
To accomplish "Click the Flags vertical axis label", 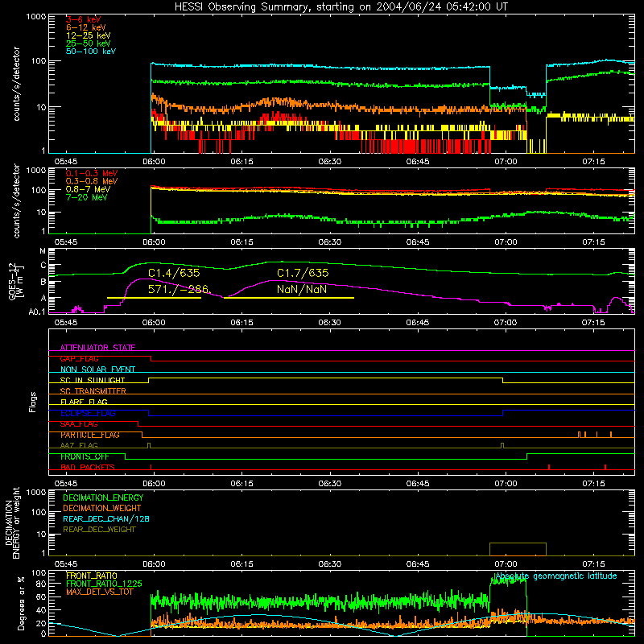I will point(33,402).
